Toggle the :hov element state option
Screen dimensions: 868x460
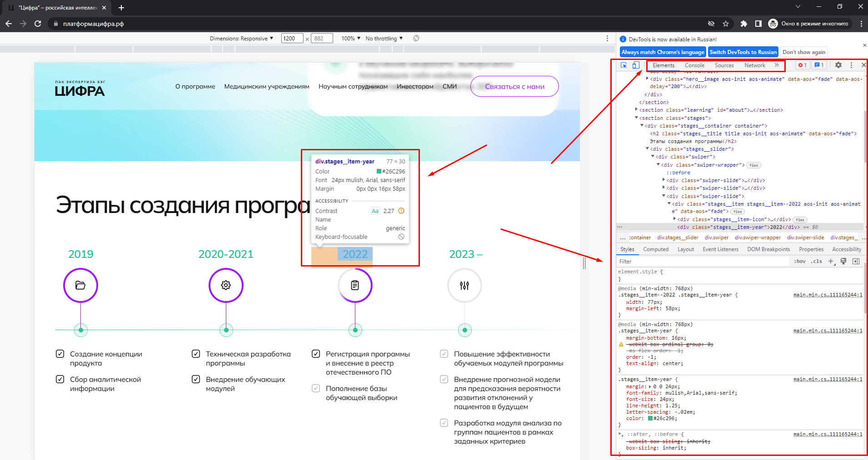(x=800, y=262)
